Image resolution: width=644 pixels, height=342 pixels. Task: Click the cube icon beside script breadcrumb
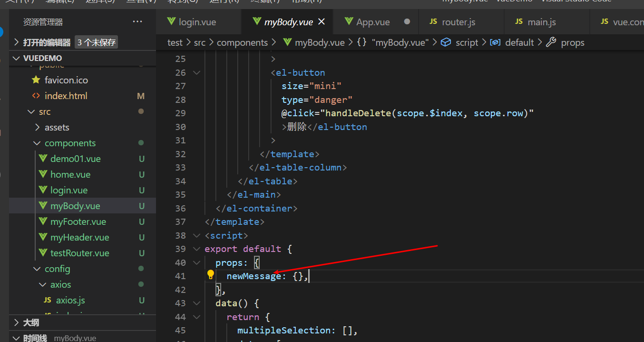pos(446,42)
